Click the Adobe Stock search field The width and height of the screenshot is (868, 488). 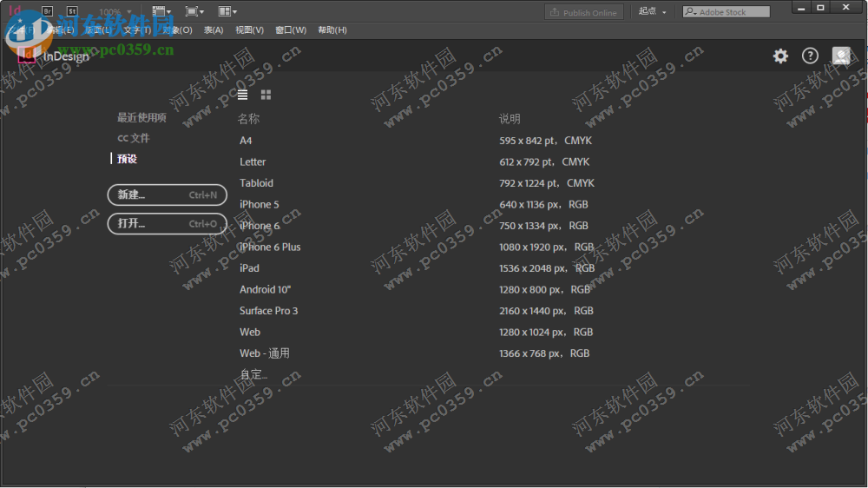(x=726, y=11)
